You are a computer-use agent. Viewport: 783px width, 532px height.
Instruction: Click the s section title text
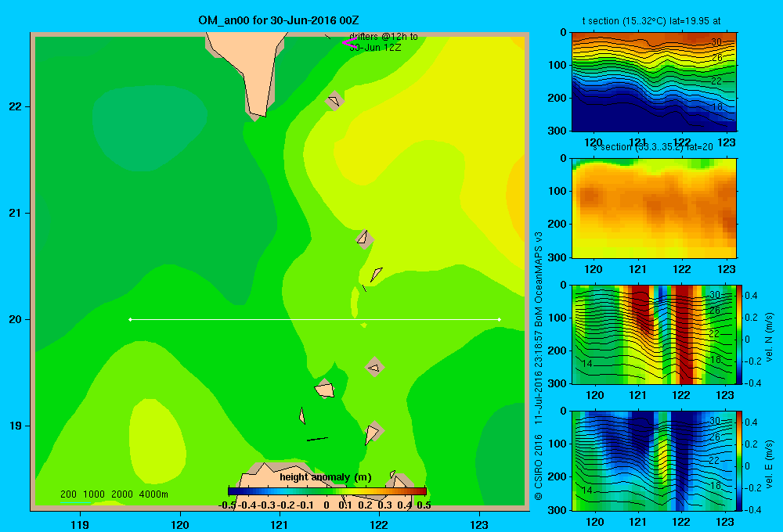pyautogui.click(x=652, y=147)
